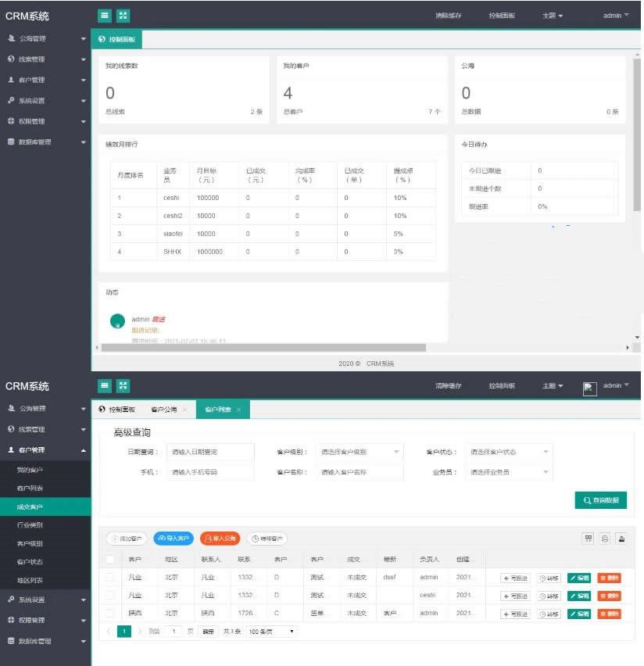Viewport: 644px width, 666px height.
Task: Toggle the sidebar menu icon in top dashboard header
Action: pyautogui.click(x=104, y=16)
